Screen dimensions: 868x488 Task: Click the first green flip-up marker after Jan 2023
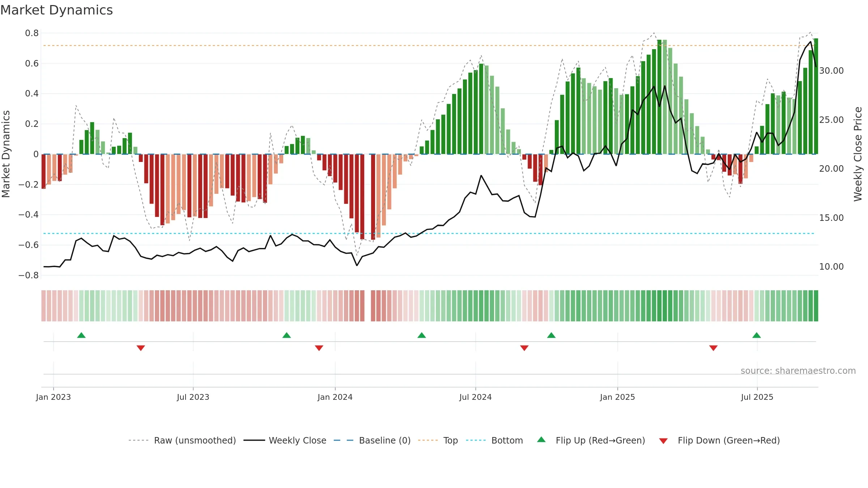81,335
